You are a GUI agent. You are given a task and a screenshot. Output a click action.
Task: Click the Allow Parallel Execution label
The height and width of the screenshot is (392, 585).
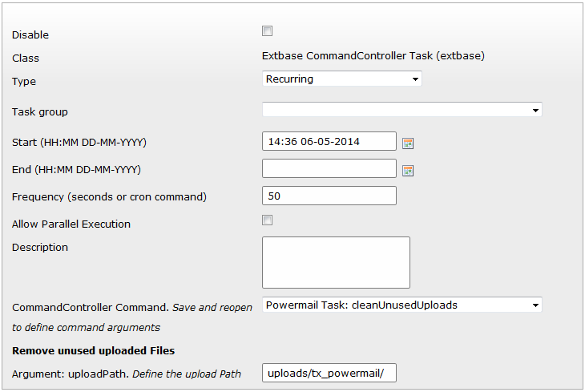click(x=71, y=224)
